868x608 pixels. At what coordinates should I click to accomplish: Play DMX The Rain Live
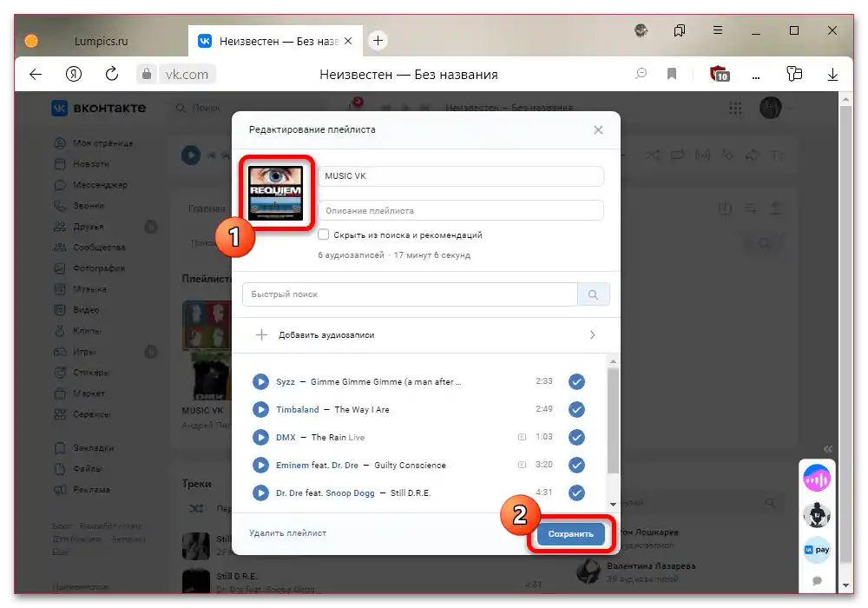coord(260,437)
